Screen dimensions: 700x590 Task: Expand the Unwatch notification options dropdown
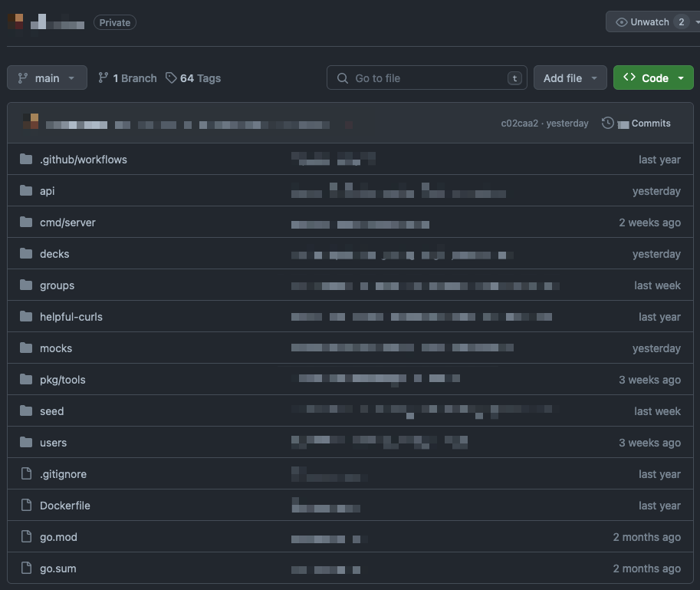pos(694,21)
